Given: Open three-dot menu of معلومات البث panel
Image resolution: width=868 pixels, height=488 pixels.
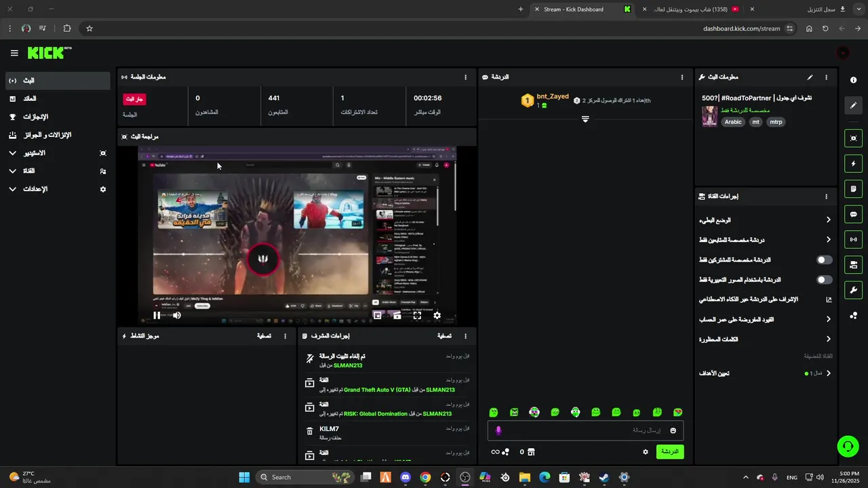Looking at the screenshot, I should pos(826,77).
